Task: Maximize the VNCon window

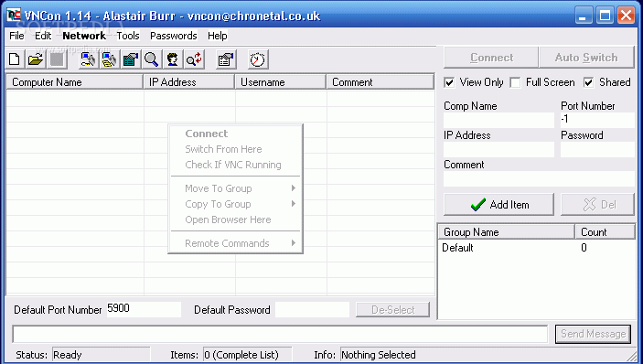Action: pos(605,16)
